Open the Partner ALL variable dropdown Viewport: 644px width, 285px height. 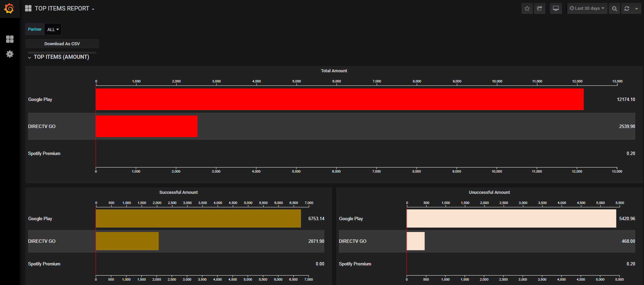click(x=53, y=29)
